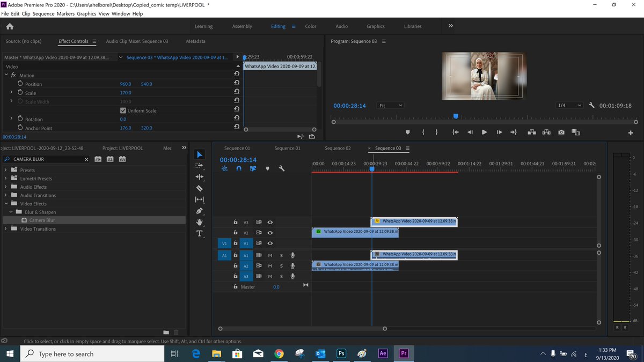644x362 pixels.
Task: Open Photoshop from the Windows taskbar
Action: point(341,353)
